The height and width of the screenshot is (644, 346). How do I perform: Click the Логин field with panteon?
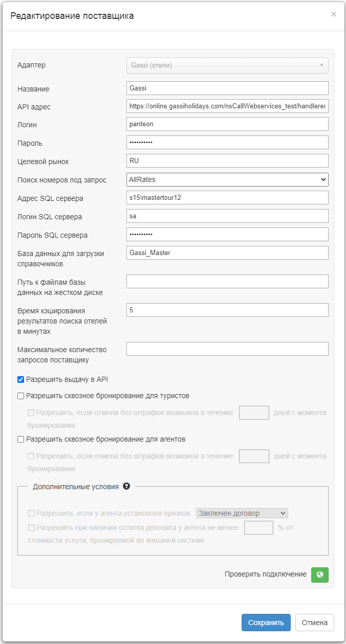click(x=227, y=124)
